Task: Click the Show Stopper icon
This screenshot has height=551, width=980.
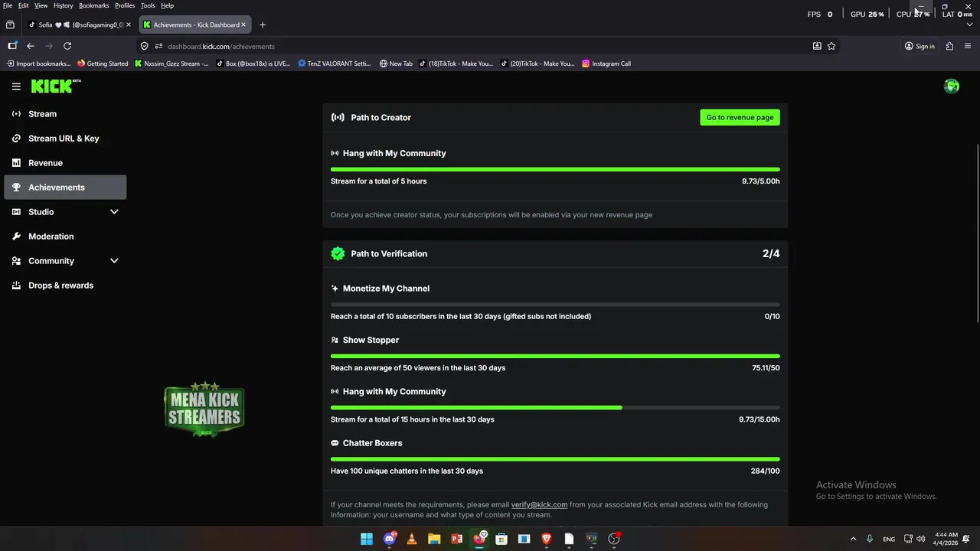Action: coord(335,340)
